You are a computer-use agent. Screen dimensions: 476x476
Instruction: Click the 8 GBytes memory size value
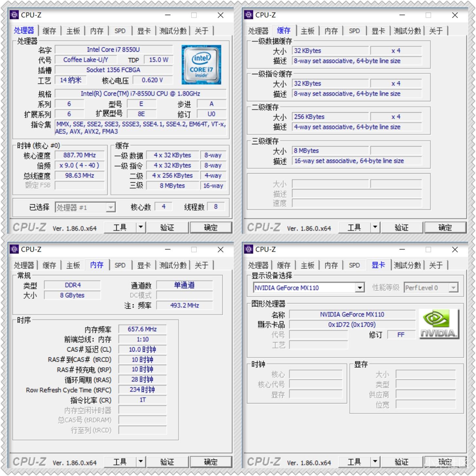(72, 295)
